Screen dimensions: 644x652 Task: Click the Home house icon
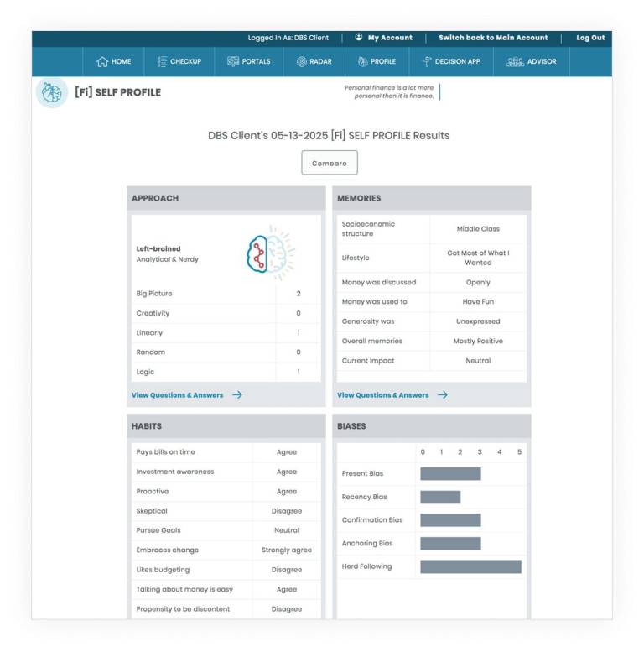102,61
